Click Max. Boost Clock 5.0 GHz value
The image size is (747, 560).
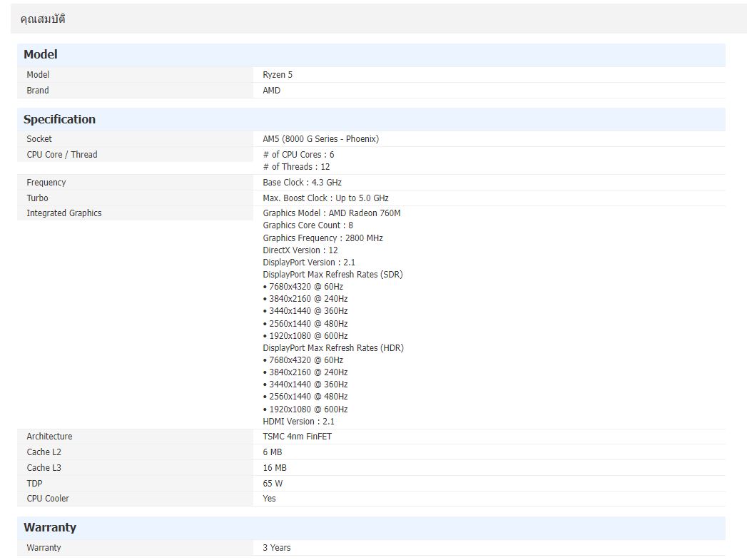coord(325,198)
